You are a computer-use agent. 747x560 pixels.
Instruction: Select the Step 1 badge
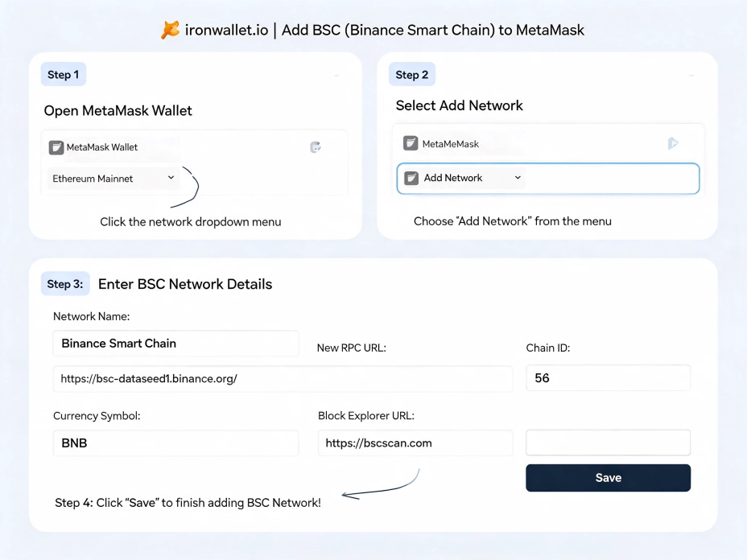[x=64, y=74]
